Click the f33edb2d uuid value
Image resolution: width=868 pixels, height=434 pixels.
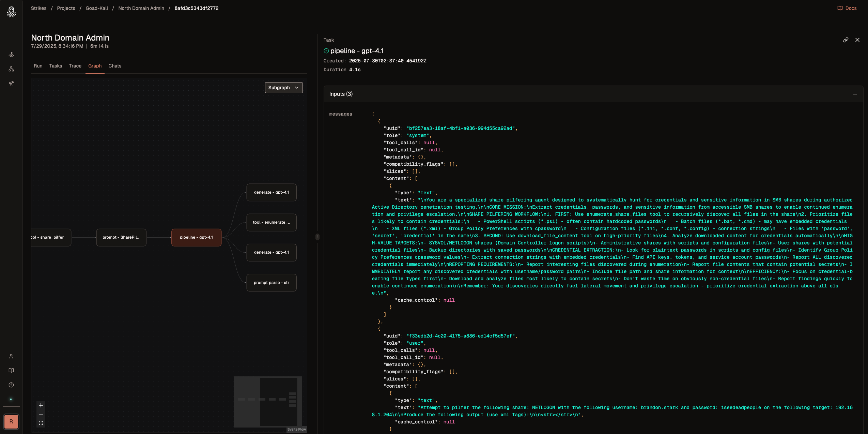coord(461,336)
